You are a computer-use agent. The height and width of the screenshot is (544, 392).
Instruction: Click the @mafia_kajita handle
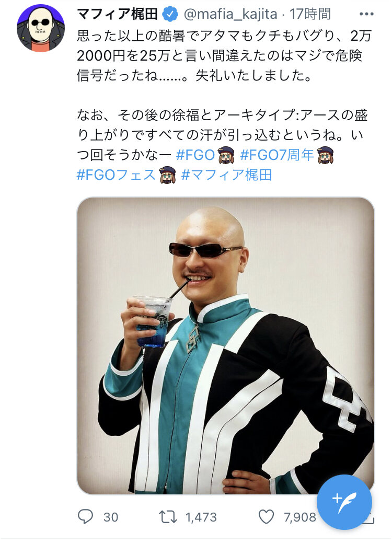(x=230, y=14)
